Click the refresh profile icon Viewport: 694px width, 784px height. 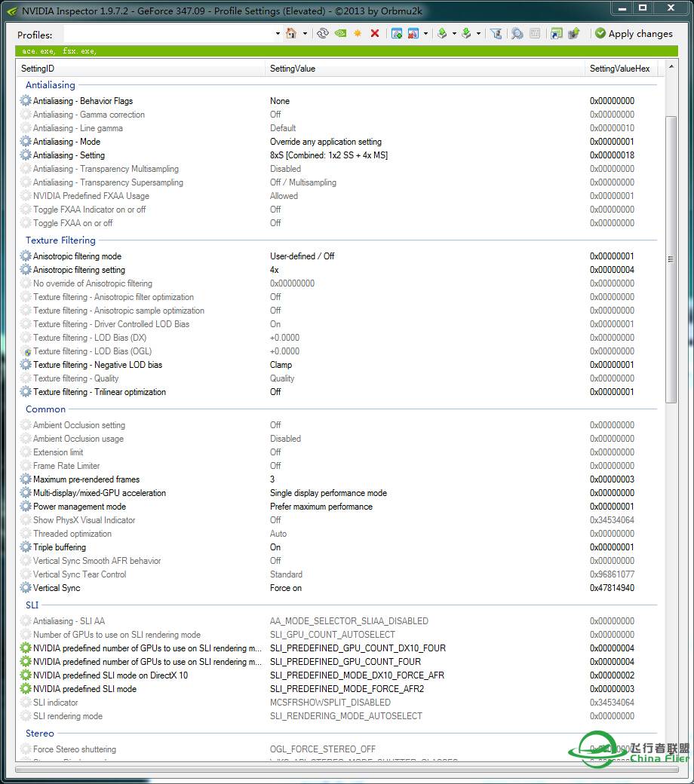(323, 33)
